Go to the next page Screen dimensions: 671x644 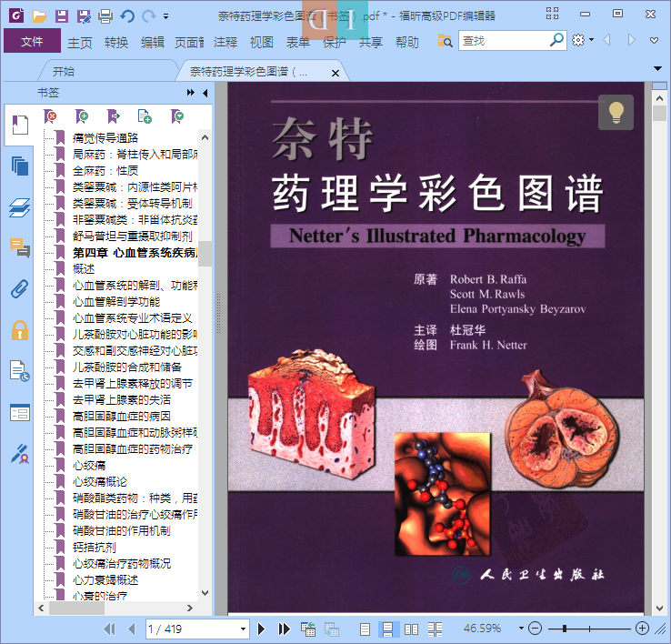(x=261, y=629)
